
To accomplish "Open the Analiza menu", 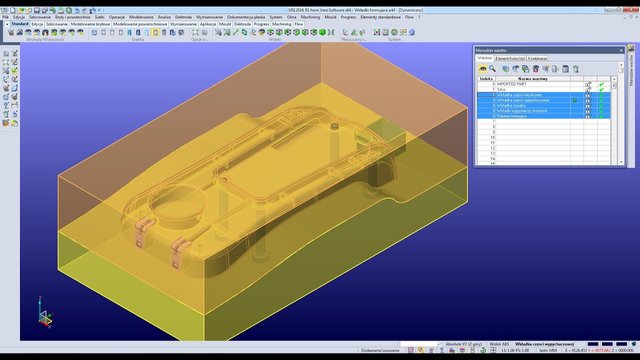I will (x=164, y=17).
